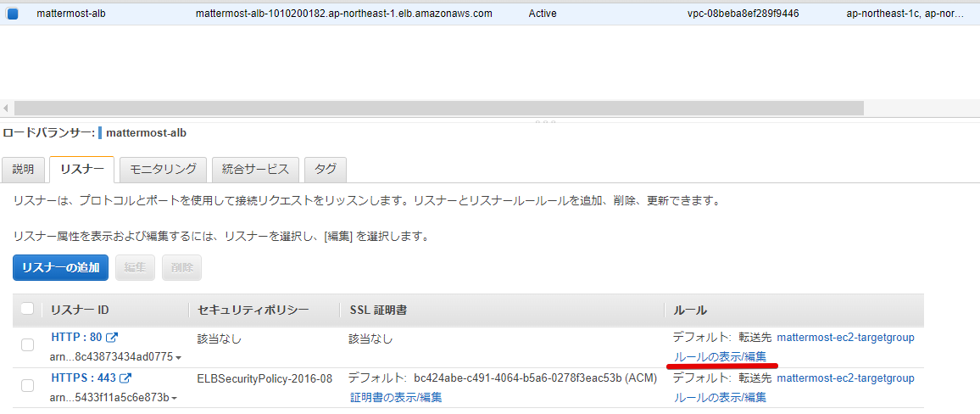Image resolution: width=980 pixels, height=414 pixels.
Task: Click the ap-northeast-1c availability zone cell
Action: click(x=905, y=13)
